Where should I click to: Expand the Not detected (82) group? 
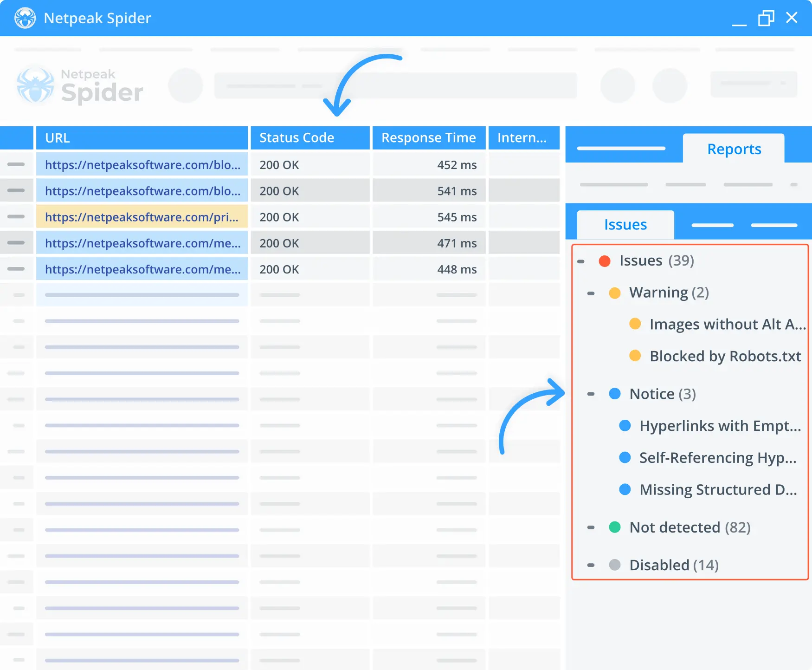[591, 527]
